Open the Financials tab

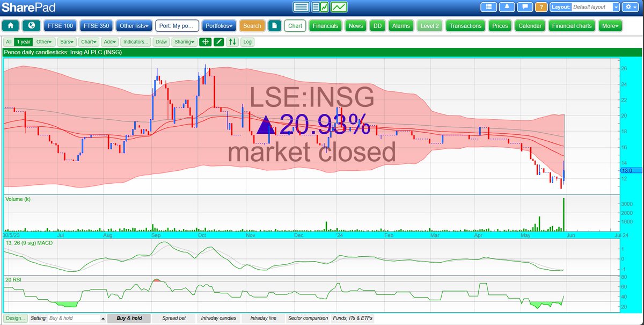pos(326,26)
